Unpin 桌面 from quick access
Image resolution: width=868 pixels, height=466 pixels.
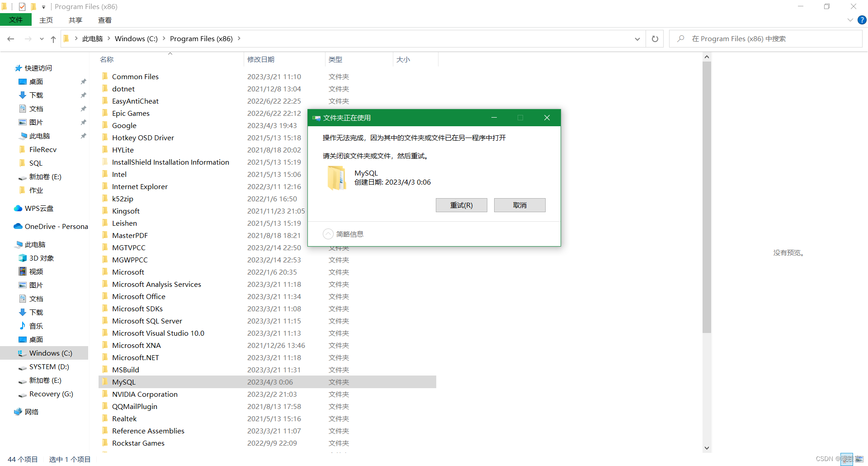[83, 81]
